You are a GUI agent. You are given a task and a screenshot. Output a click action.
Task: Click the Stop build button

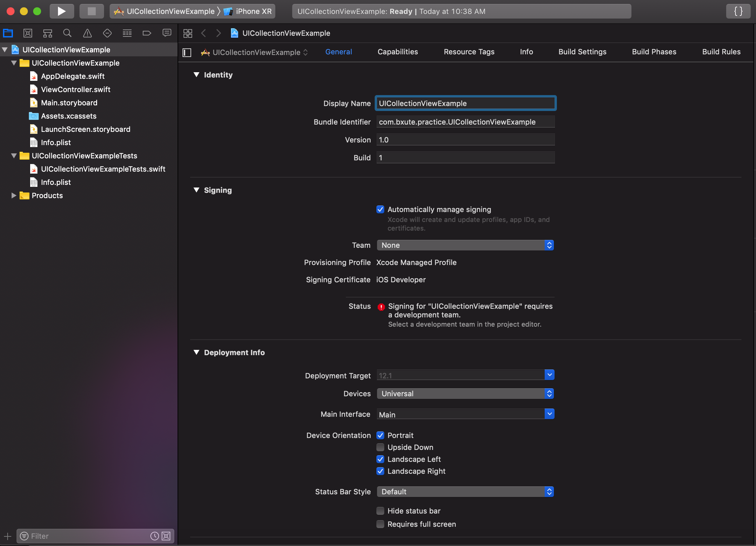(91, 11)
